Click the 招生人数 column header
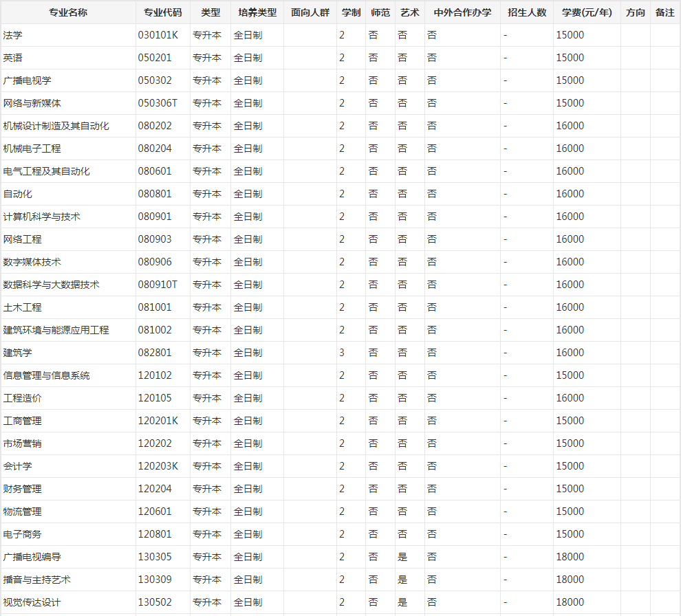 pos(527,12)
